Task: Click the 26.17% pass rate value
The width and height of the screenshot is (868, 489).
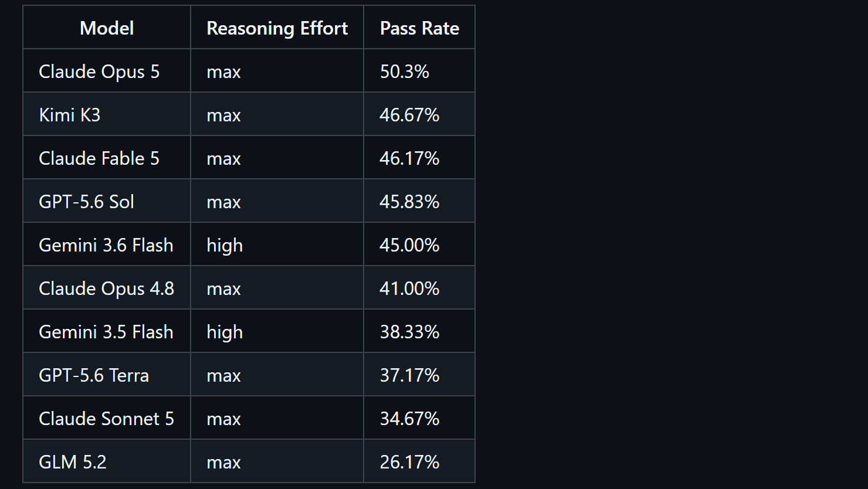Action: click(x=409, y=462)
